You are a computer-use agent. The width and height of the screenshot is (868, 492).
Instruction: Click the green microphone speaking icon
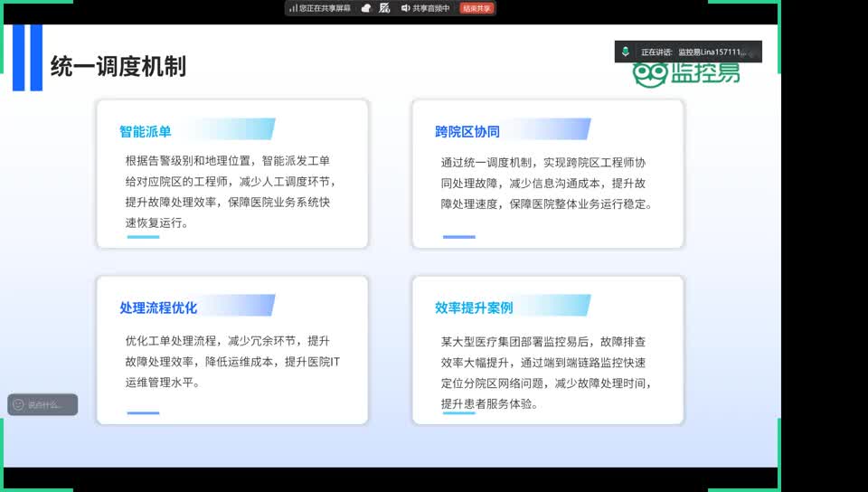(x=626, y=52)
